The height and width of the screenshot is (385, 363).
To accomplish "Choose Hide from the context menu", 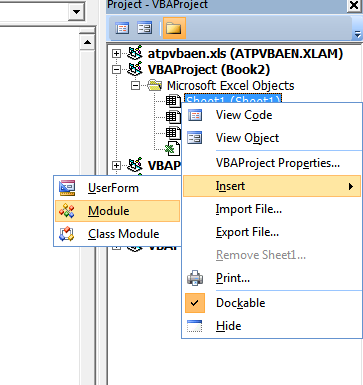I will 272,326.
